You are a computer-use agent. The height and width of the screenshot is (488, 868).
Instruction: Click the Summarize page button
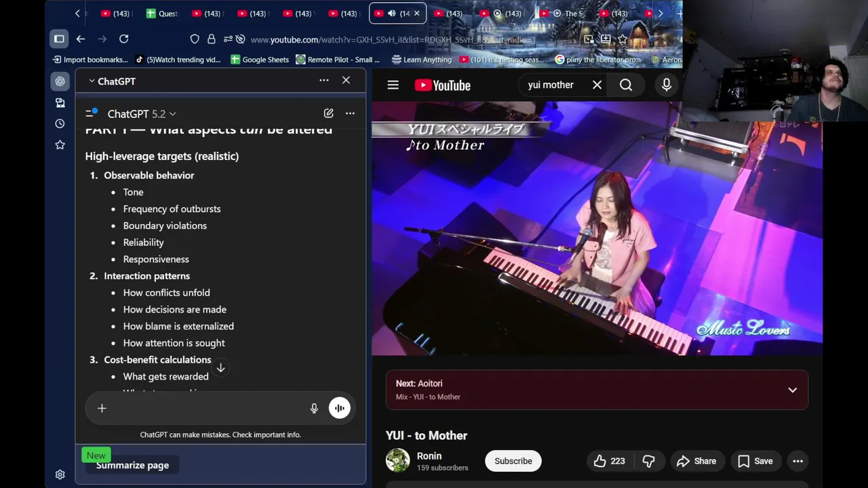(132, 465)
